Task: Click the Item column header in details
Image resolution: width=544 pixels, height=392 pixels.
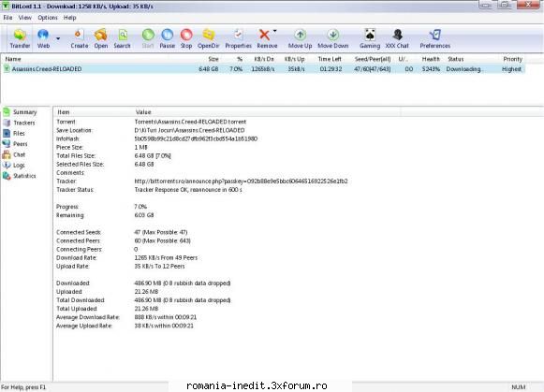Action: [x=64, y=112]
